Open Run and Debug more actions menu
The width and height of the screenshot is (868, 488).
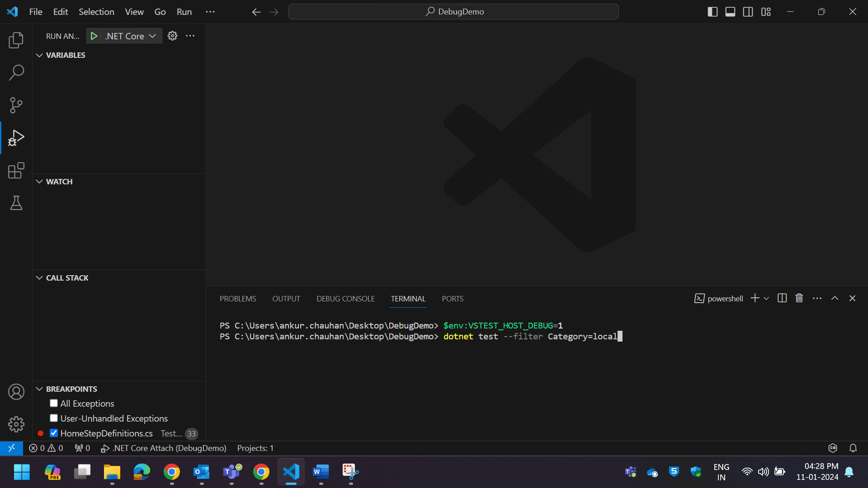(190, 36)
